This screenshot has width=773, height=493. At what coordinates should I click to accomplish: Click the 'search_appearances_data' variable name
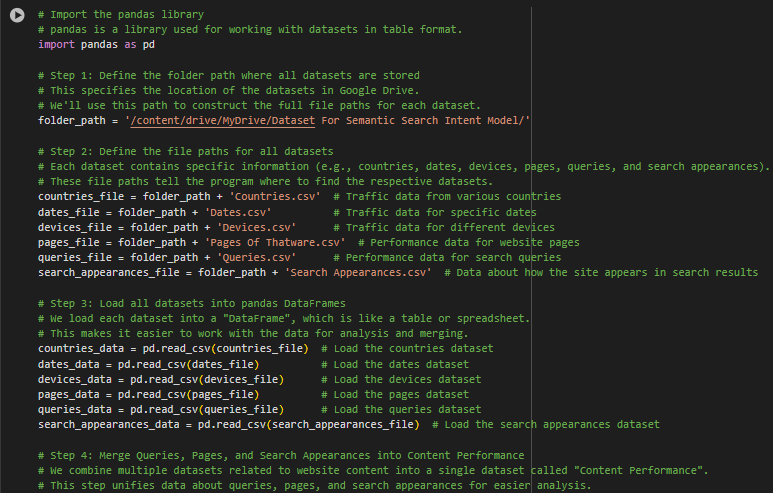point(108,424)
